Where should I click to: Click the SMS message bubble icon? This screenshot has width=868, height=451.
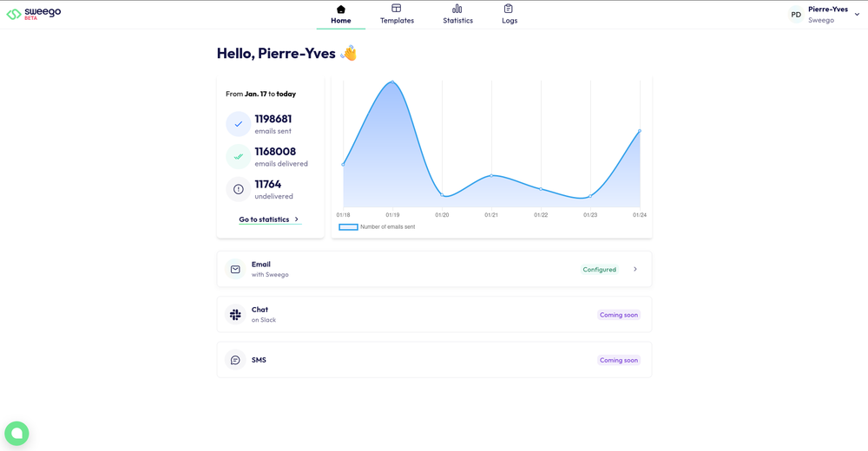[x=235, y=360]
